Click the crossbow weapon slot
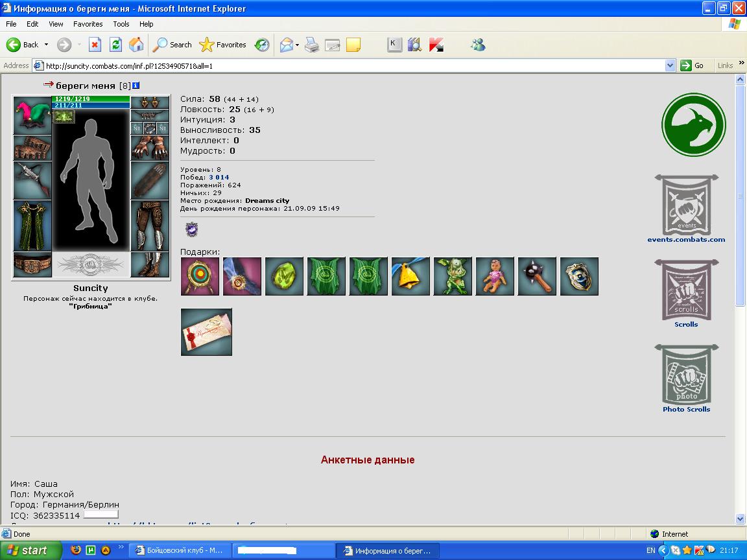This screenshot has height=560, width=747. coord(32,180)
